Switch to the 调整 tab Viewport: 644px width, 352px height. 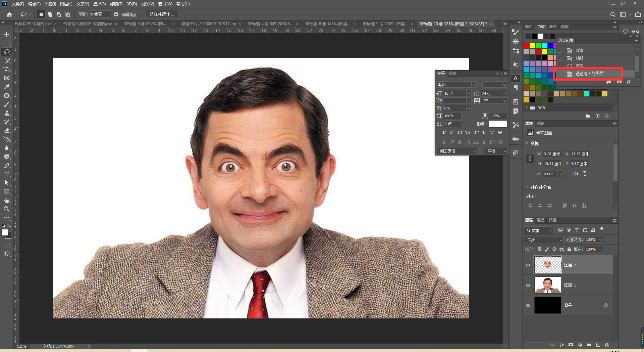(x=541, y=123)
